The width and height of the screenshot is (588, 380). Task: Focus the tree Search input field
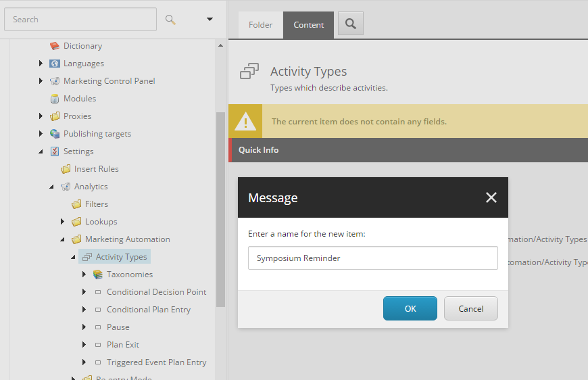(x=80, y=20)
